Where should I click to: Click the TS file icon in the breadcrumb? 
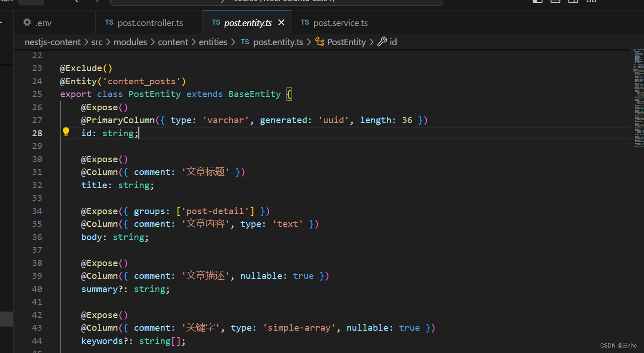(245, 42)
